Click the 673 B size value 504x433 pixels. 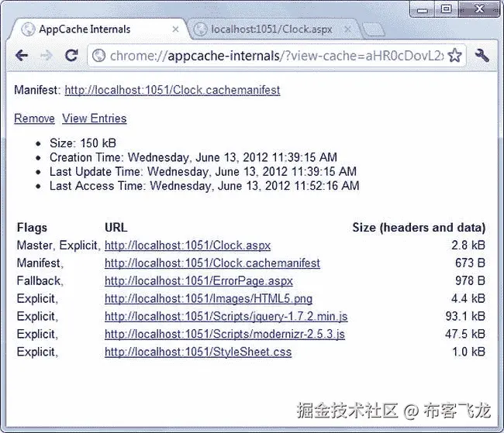pos(470,263)
